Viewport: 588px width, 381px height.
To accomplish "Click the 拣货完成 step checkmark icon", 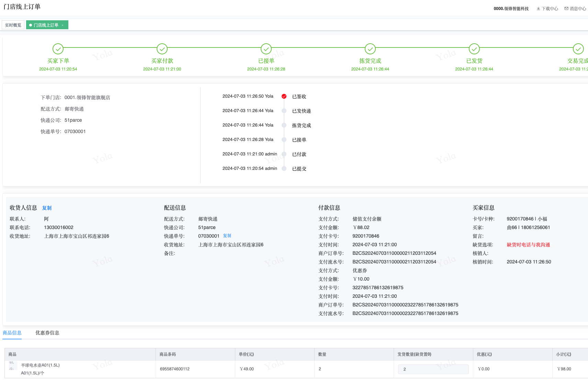I will (x=370, y=49).
